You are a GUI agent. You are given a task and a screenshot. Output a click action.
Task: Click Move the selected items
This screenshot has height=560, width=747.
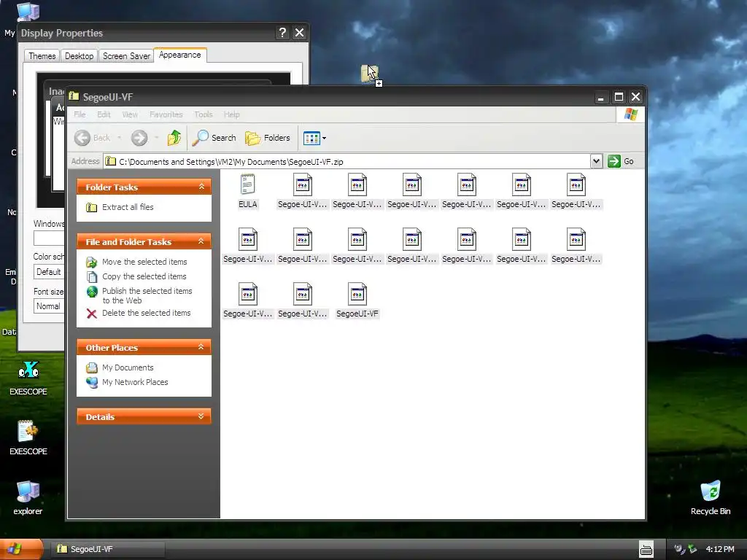pyautogui.click(x=136, y=262)
